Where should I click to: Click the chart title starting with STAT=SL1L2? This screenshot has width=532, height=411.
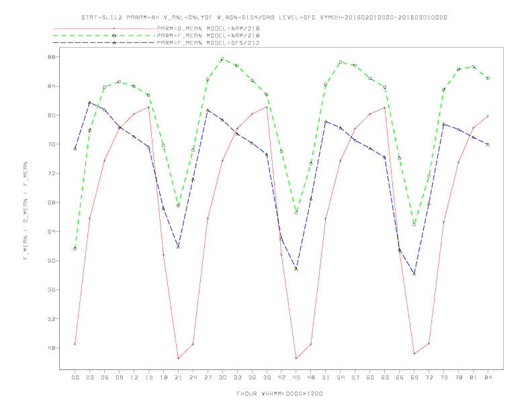264,17
